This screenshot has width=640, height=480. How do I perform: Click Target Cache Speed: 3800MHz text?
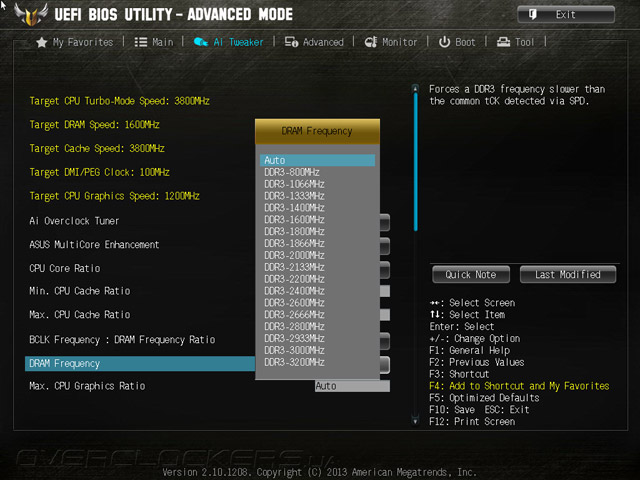[97, 148]
